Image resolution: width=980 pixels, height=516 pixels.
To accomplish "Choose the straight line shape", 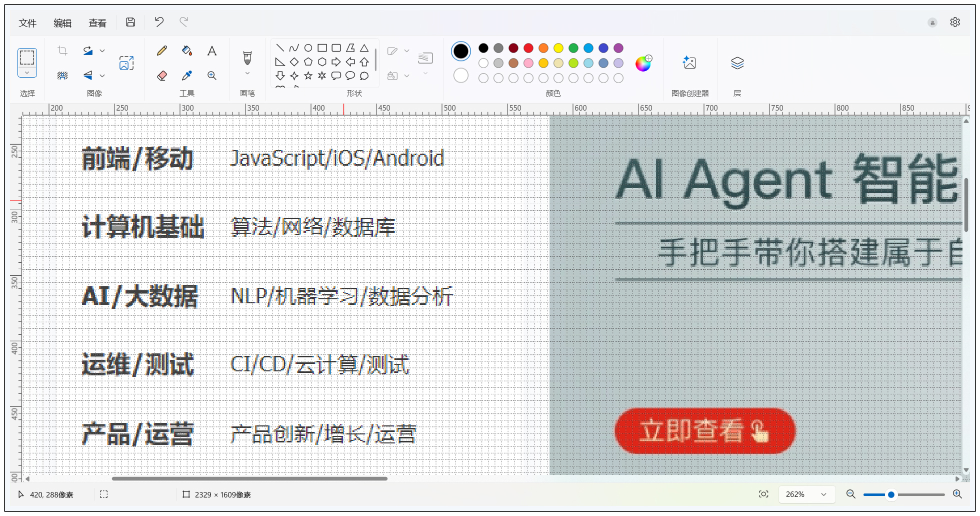I will [280, 48].
